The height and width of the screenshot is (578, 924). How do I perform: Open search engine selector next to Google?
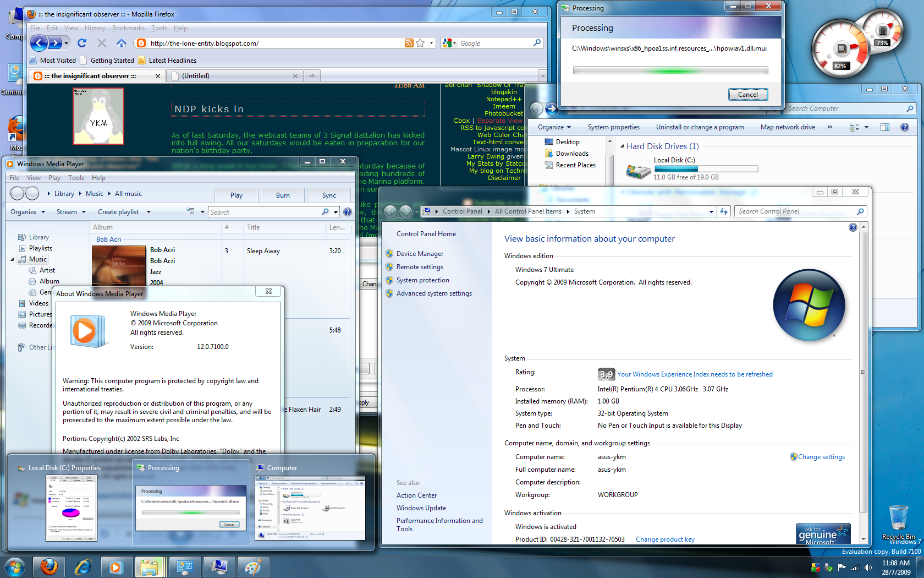click(x=449, y=43)
